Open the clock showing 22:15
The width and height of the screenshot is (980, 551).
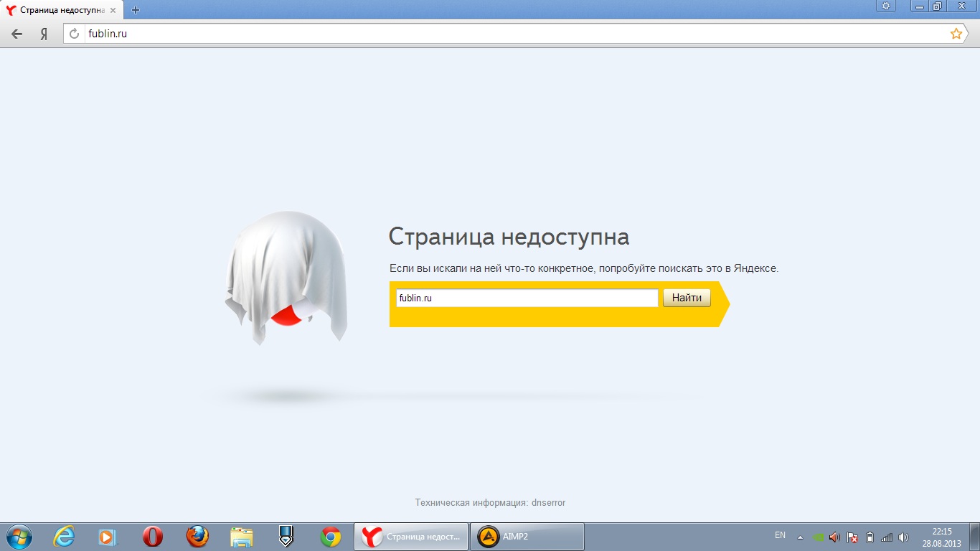(941, 537)
